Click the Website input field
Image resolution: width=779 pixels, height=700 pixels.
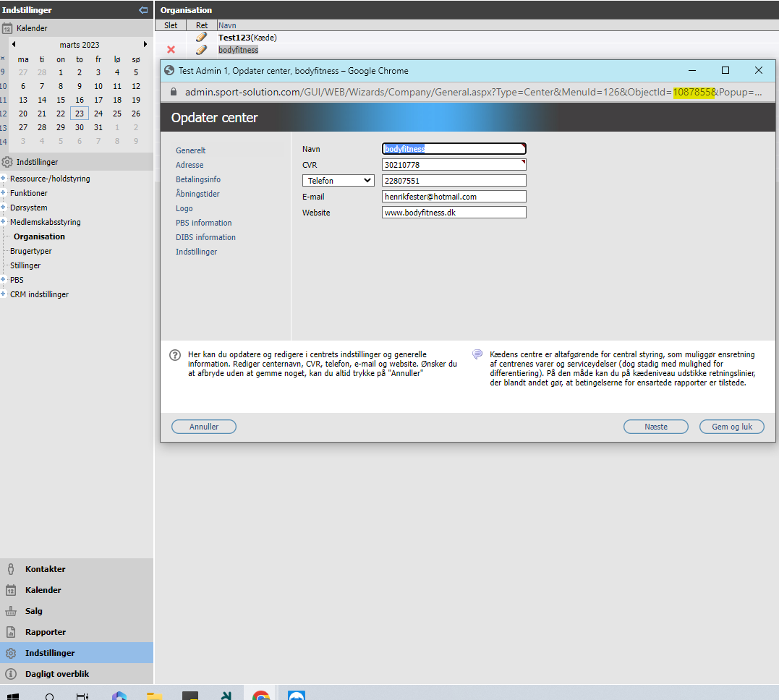coord(454,212)
